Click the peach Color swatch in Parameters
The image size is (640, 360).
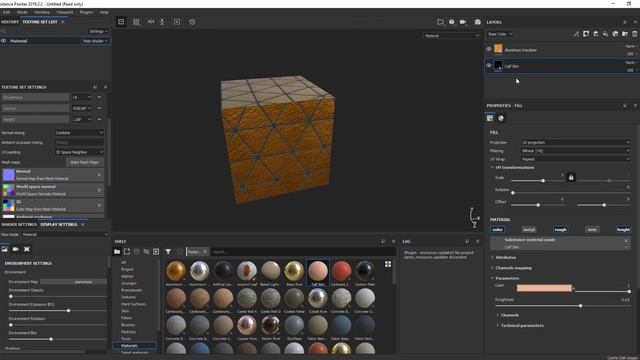(544, 288)
